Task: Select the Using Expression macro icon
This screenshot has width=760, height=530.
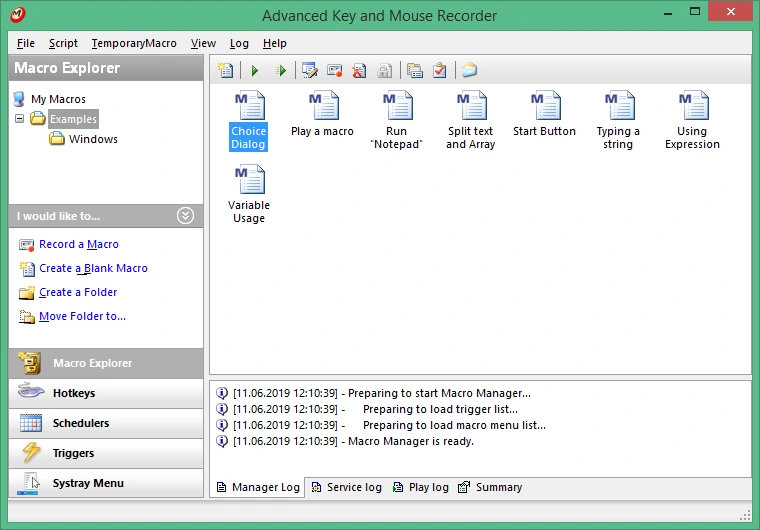Action: (x=694, y=105)
